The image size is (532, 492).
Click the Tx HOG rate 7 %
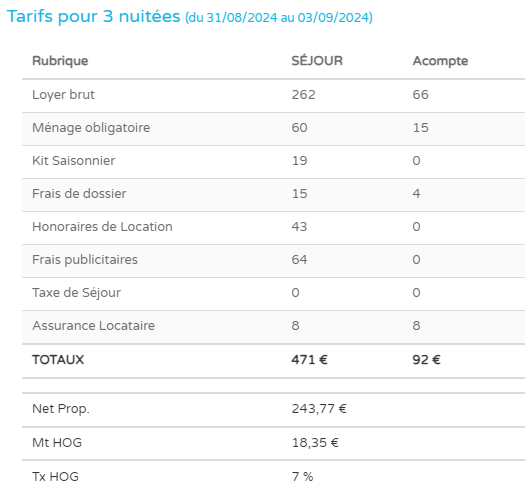[302, 476]
